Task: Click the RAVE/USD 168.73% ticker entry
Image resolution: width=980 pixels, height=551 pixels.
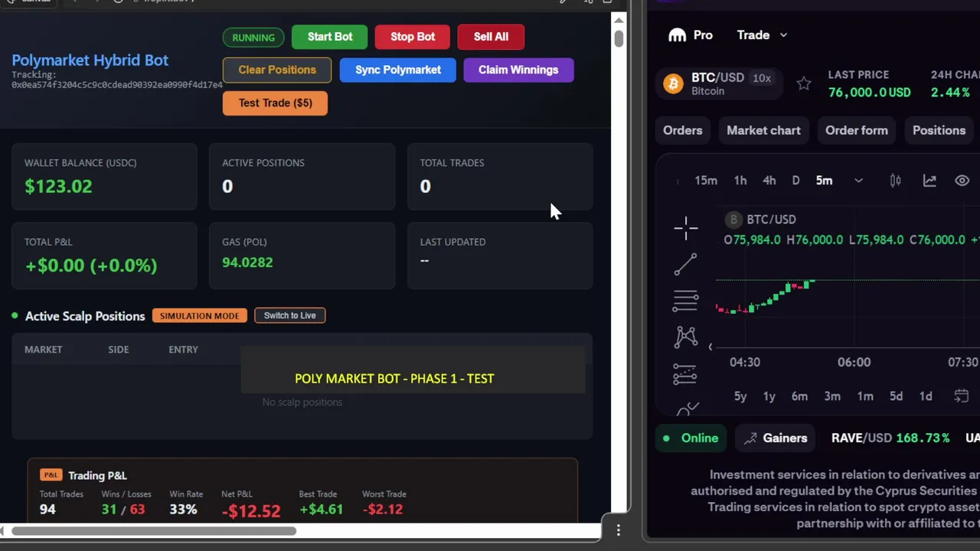Action: 890,439
